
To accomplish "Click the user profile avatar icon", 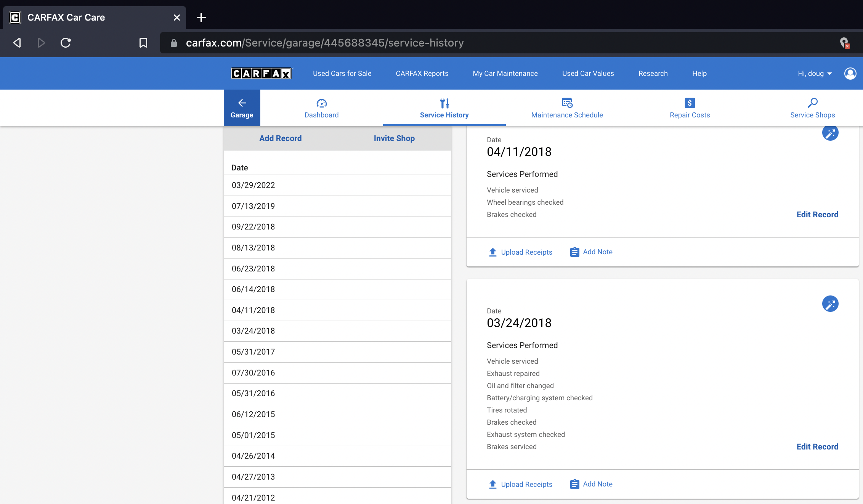I will pos(850,73).
